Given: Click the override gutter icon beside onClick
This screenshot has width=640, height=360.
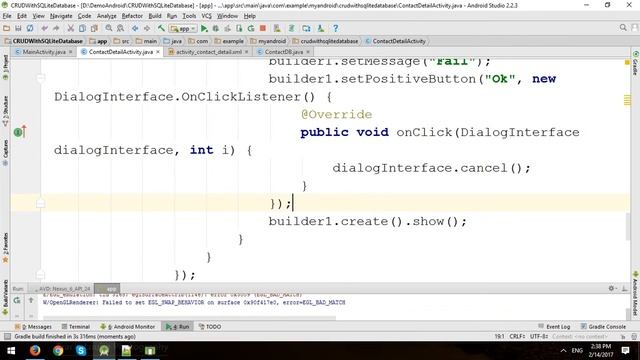Looking at the screenshot, I should pos(20,132).
